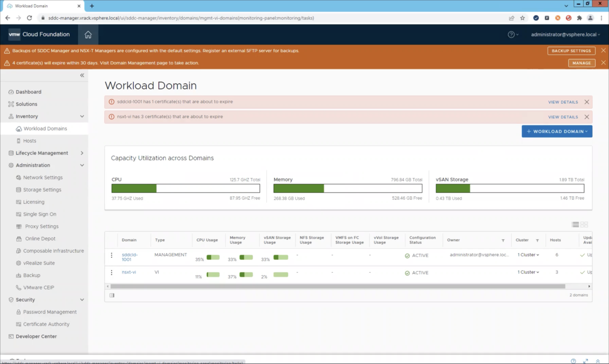
Task: View details of nsxt-vi expiring certificates
Action: click(563, 117)
